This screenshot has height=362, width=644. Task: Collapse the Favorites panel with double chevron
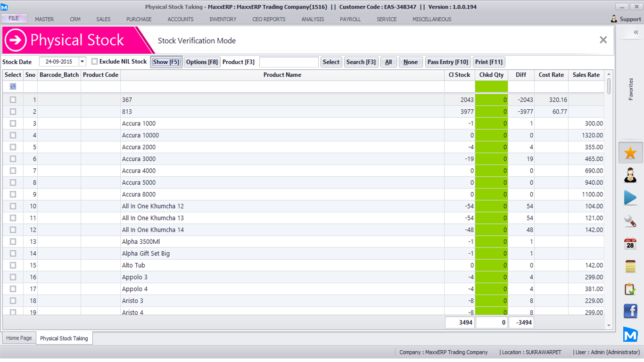[636, 33]
